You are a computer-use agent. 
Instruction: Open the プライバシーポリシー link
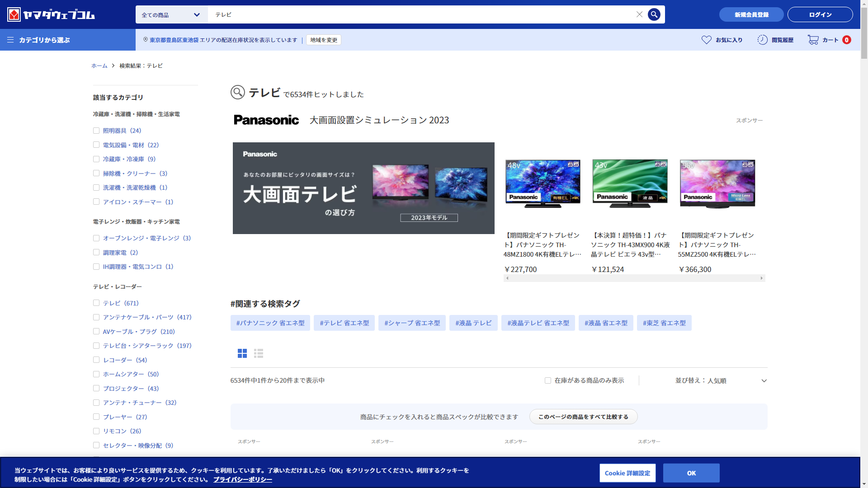[x=242, y=479]
